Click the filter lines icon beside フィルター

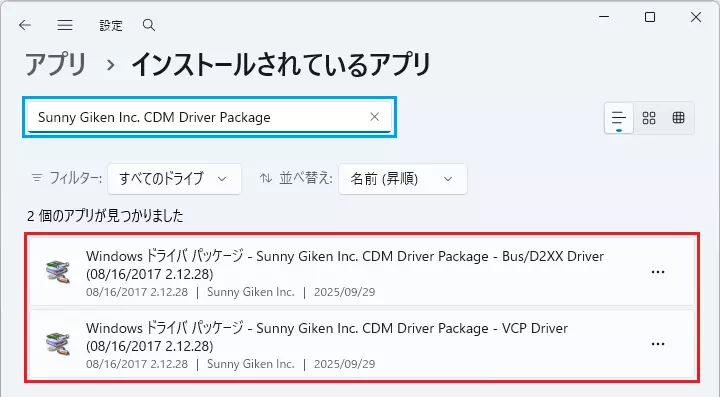click(x=37, y=178)
